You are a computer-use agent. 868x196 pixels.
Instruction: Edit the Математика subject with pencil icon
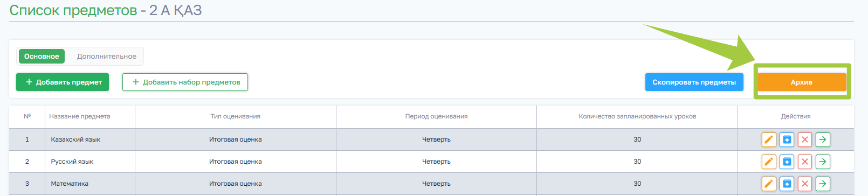point(769,184)
